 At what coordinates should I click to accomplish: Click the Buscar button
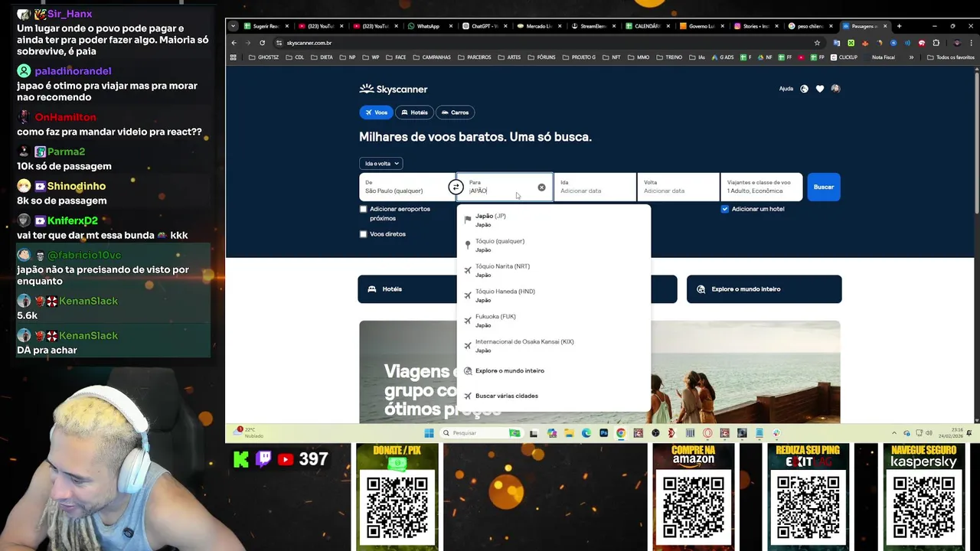click(x=824, y=187)
